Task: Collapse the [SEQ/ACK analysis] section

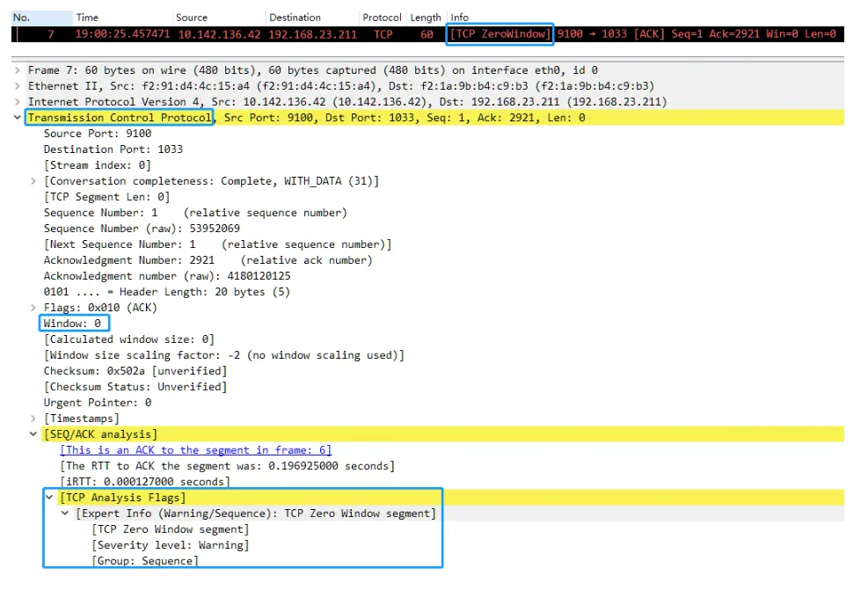Action: coord(33,434)
